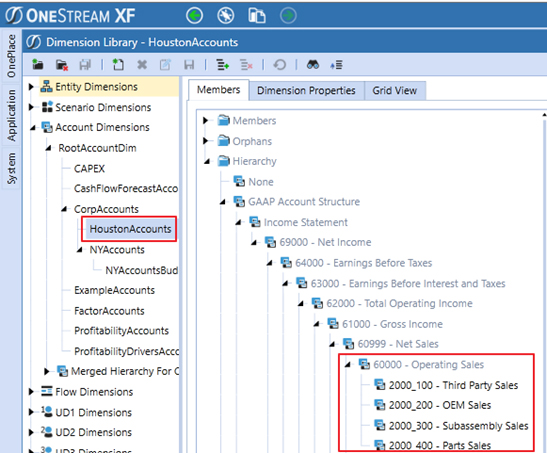Viewport: 547px width, 453px height.
Task: Collapse the CorpAccounts node
Action: (x=64, y=209)
